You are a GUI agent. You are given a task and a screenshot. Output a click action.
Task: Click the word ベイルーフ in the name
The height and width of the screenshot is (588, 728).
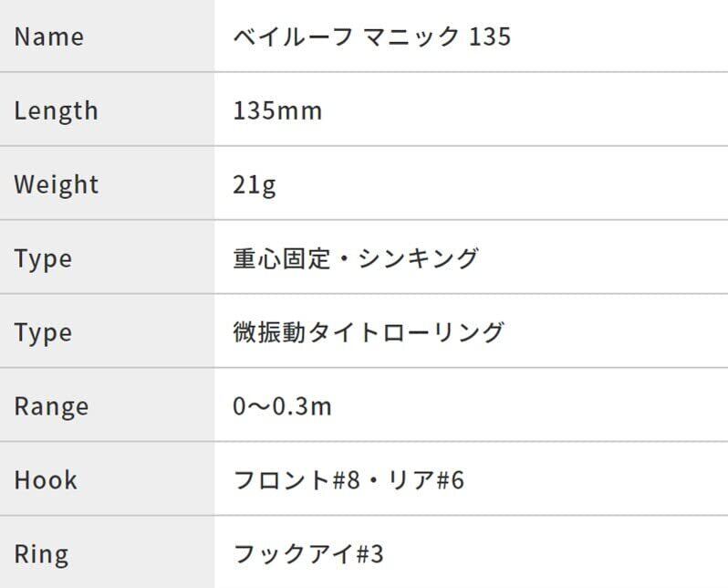pos(292,37)
